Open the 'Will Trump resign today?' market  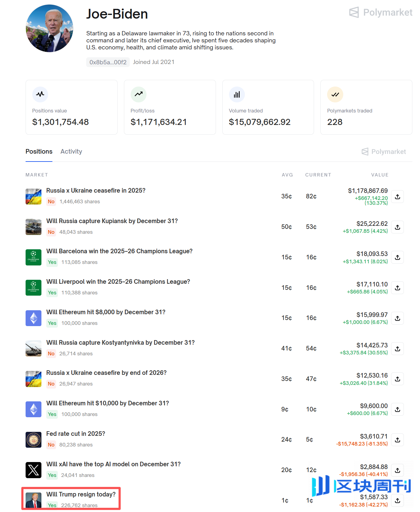click(x=81, y=494)
